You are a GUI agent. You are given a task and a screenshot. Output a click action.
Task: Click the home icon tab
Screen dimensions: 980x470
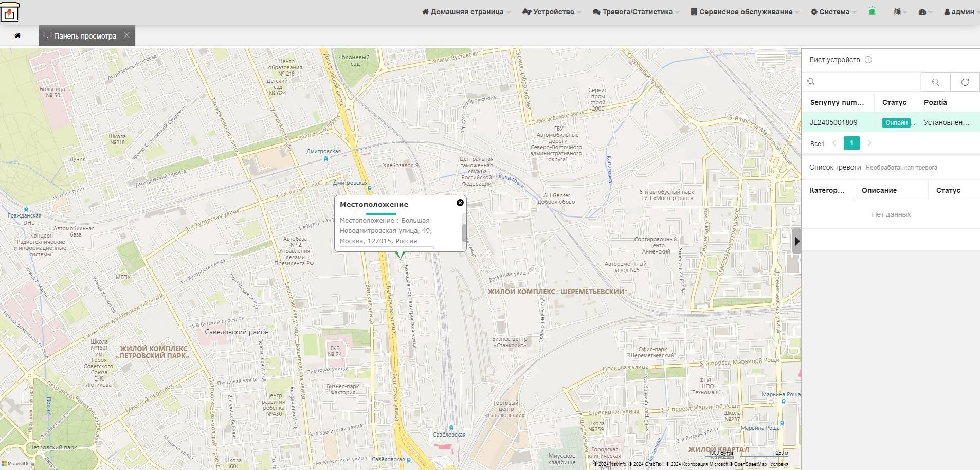coord(18,35)
